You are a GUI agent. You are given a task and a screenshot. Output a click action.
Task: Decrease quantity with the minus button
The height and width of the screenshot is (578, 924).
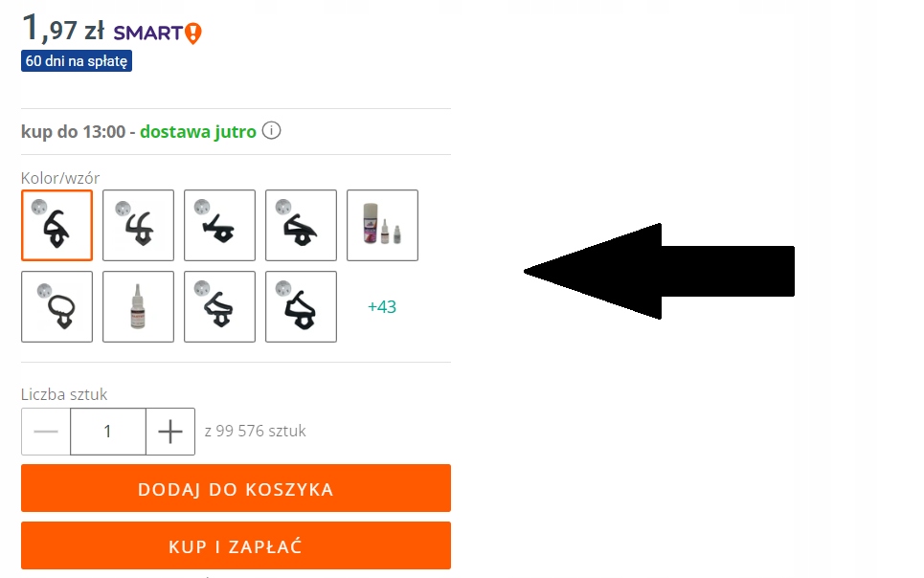click(45, 431)
